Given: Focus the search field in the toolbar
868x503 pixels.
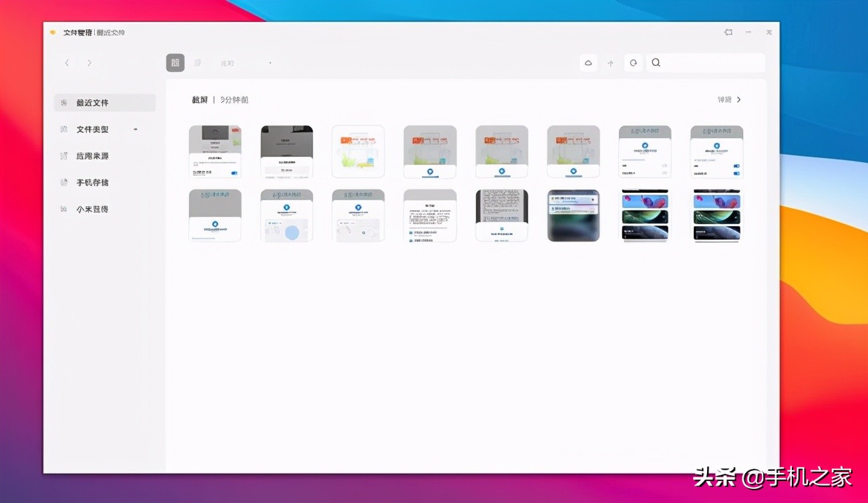Looking at the screenshot, I should tap(706, 63).
